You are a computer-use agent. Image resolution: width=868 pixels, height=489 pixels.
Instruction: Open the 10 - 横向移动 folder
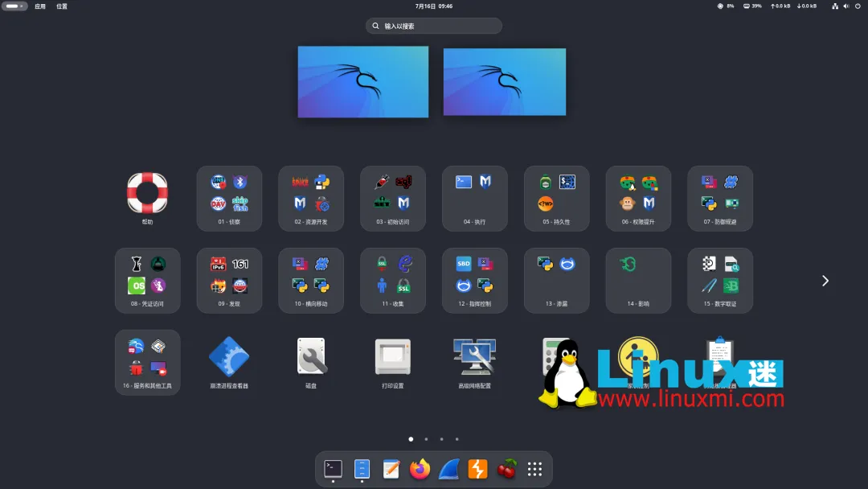[311, 280]
